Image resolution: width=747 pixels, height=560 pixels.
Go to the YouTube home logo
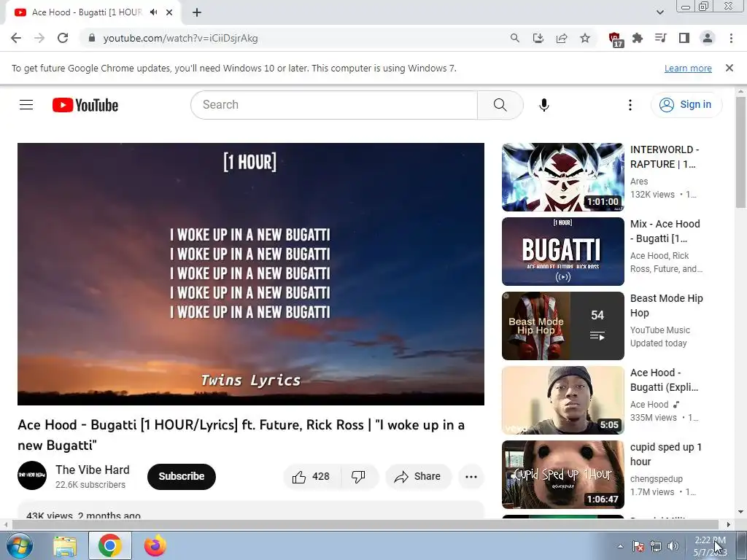point(85,105)
